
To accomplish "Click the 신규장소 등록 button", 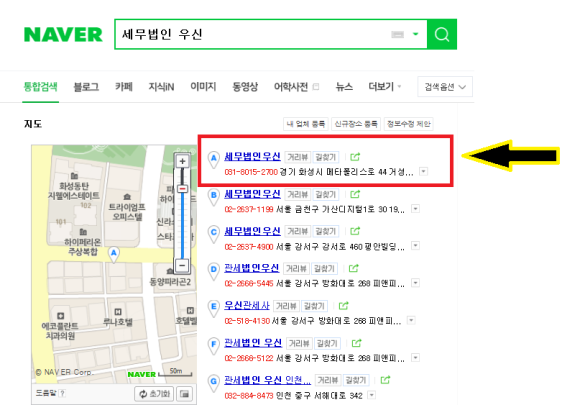I will click(356, 124).
